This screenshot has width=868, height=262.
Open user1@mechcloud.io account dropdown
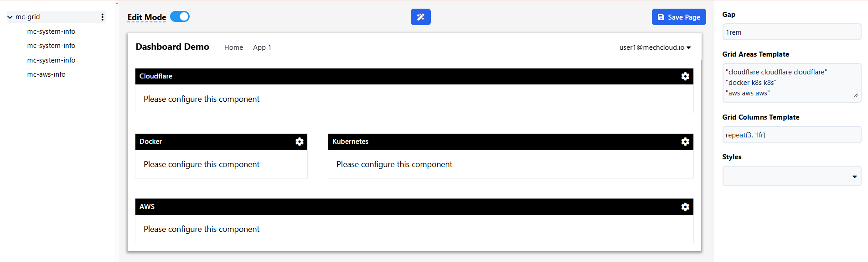pyautogui.click(x=655, y=47)
